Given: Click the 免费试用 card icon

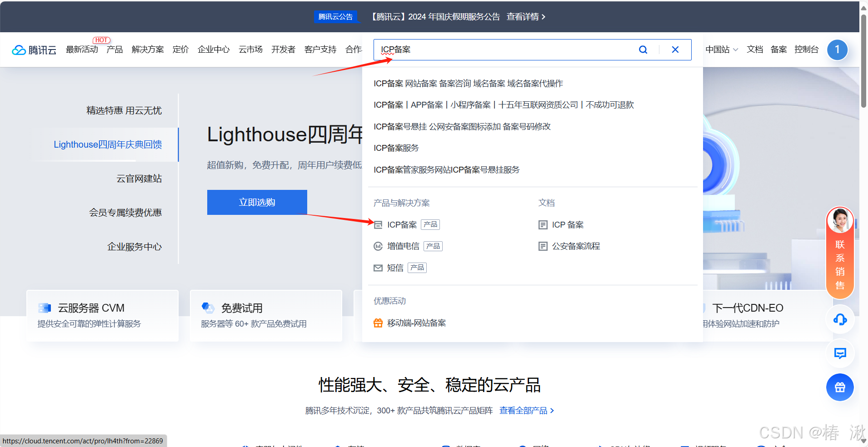Looking at the screenshot, I should [x=208, y=308].
